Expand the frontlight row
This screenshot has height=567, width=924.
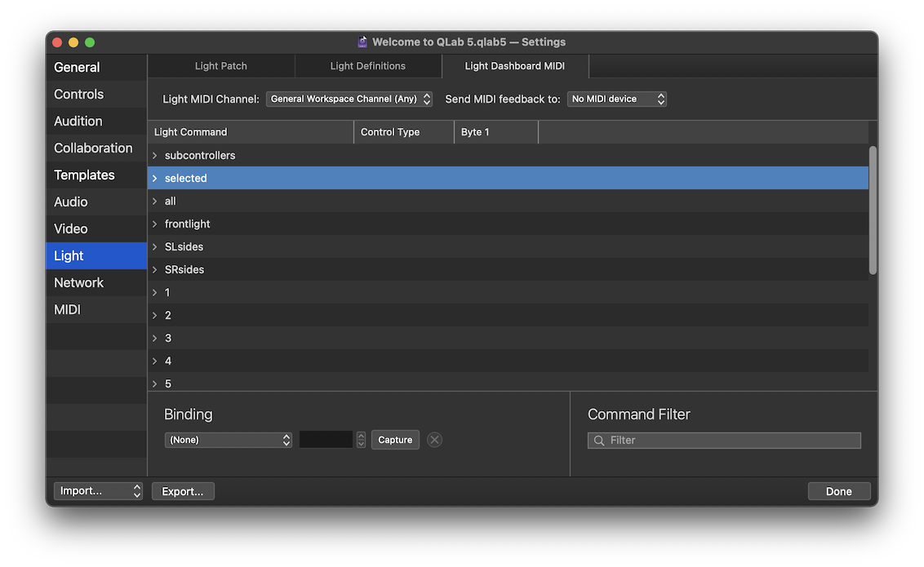pyautogui.click(x=155, y=224)
